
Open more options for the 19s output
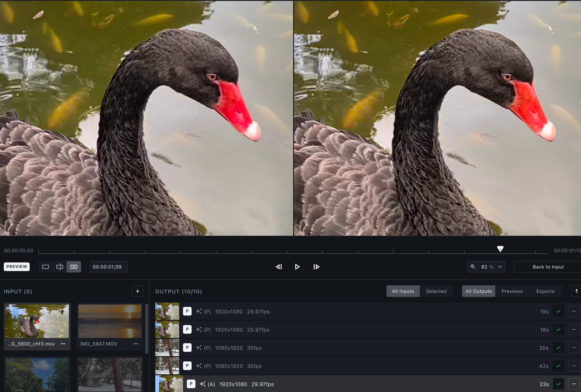pyautogui.click(x=574, y=311)
